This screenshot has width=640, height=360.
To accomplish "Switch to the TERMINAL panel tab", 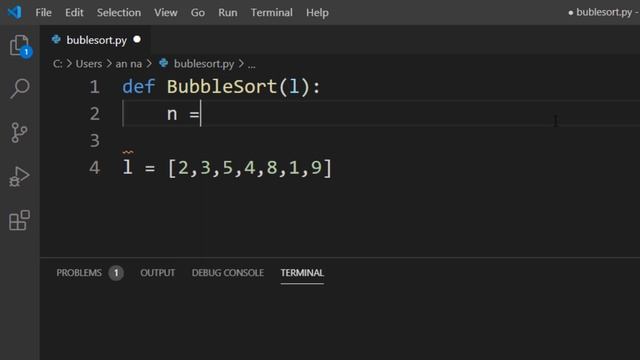I will coord(302,273).
